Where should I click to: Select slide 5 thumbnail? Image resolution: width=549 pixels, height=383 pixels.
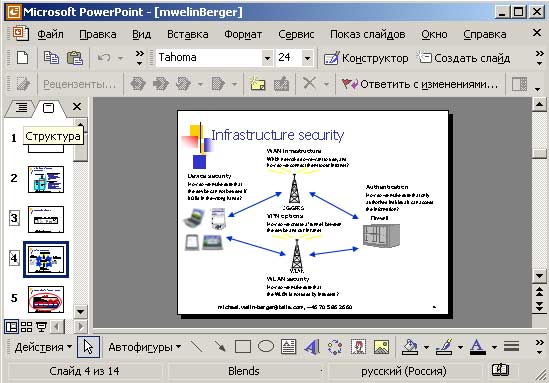[46, 300]
